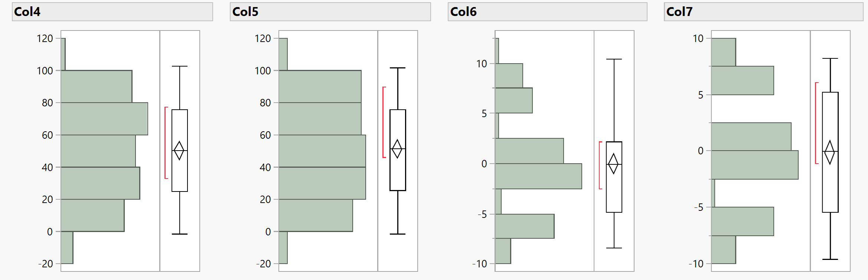This screenshot has width=868, height=280.
Task: Click the red shortest-half bracket in Col4
Action: click(x=166, y=143)
